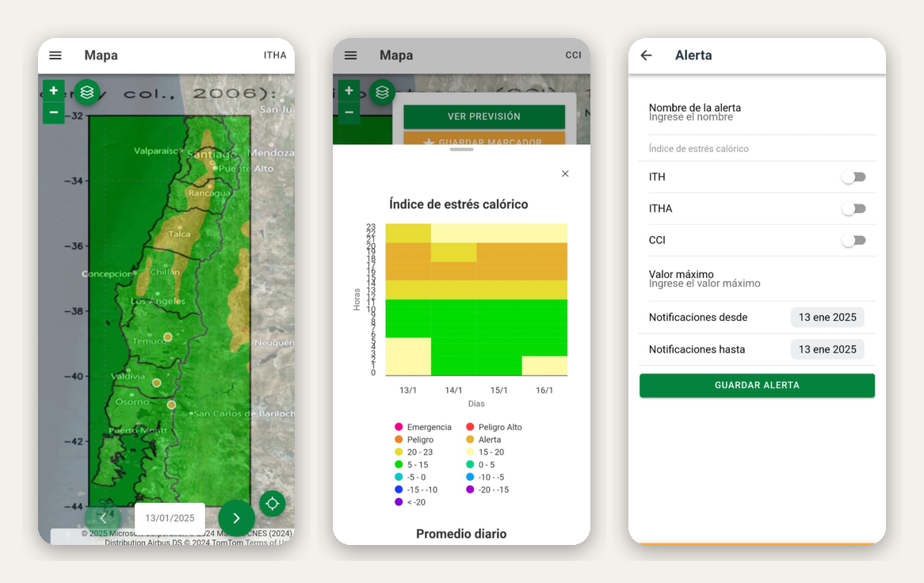
Task: Click the VER PREVISIÓN button
Action: [484, 116]
